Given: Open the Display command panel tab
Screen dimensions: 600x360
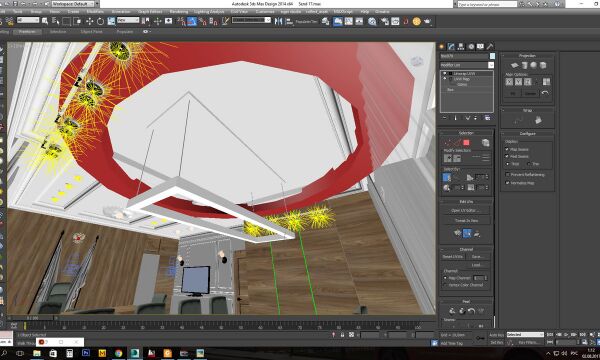Looking at the screenshot, I should tap(480, 46).
